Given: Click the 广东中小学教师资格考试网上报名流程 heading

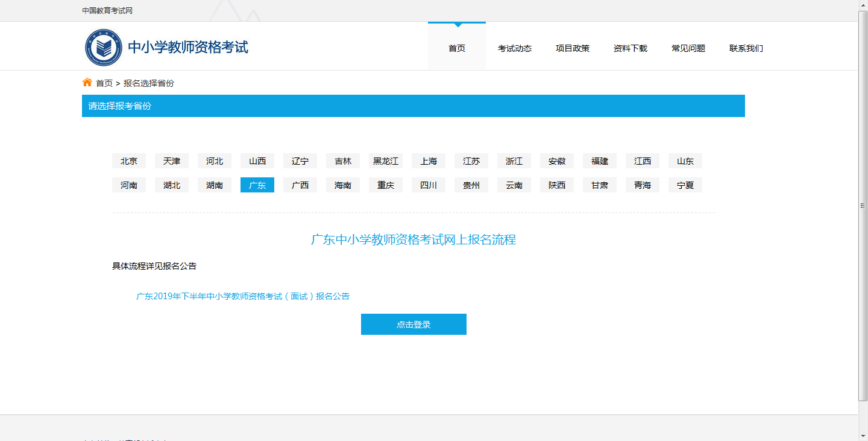Looking at the screenshot, I should 414,240.
